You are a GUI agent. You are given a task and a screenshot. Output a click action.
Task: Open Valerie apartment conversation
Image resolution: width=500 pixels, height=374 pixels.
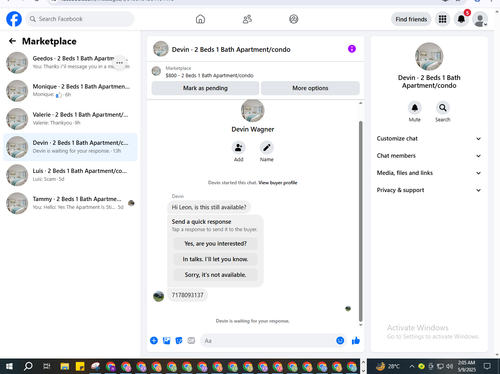(x=70, y=119)
